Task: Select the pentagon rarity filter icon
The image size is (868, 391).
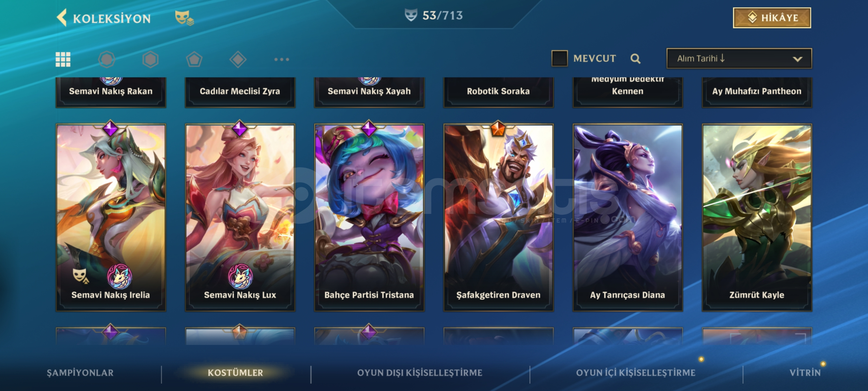Action: tap(194, 59)
